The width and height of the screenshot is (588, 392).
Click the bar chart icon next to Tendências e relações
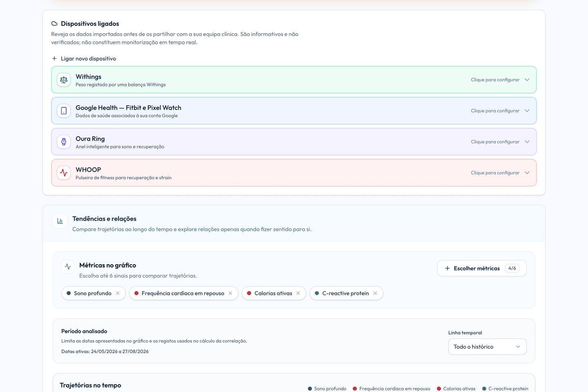click(60, 221)
